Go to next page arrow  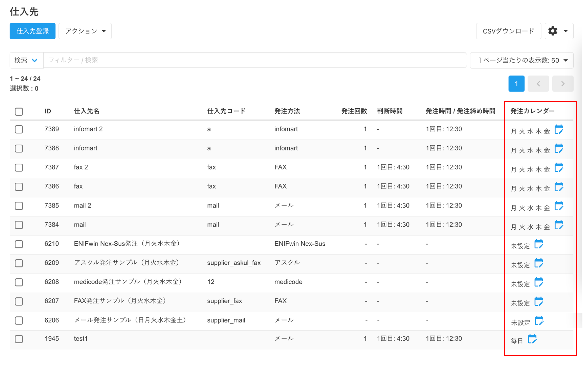point(563,84)
